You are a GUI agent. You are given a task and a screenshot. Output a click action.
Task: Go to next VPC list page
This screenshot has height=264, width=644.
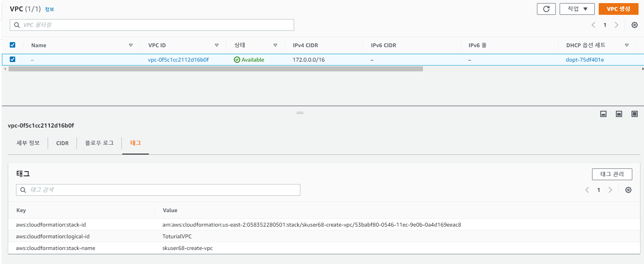click(x=616, y=25)
